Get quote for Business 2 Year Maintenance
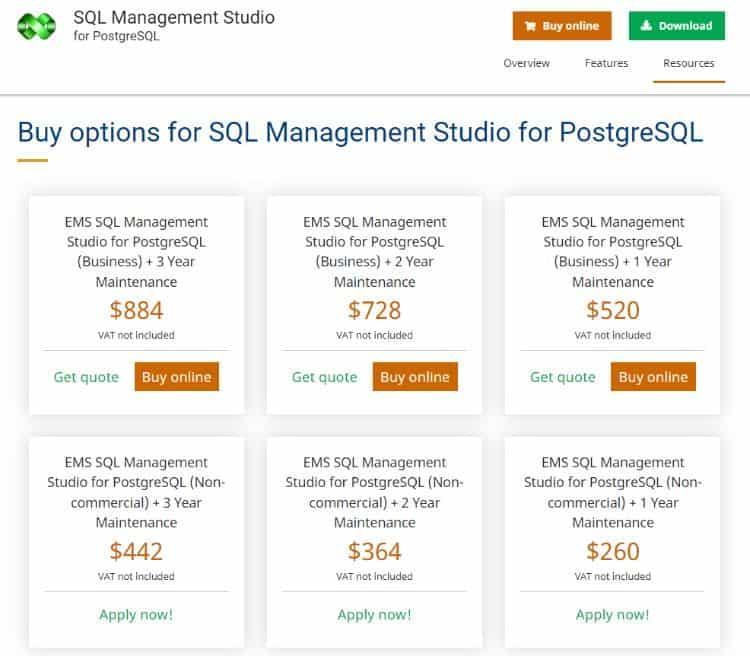 (324, 377)
